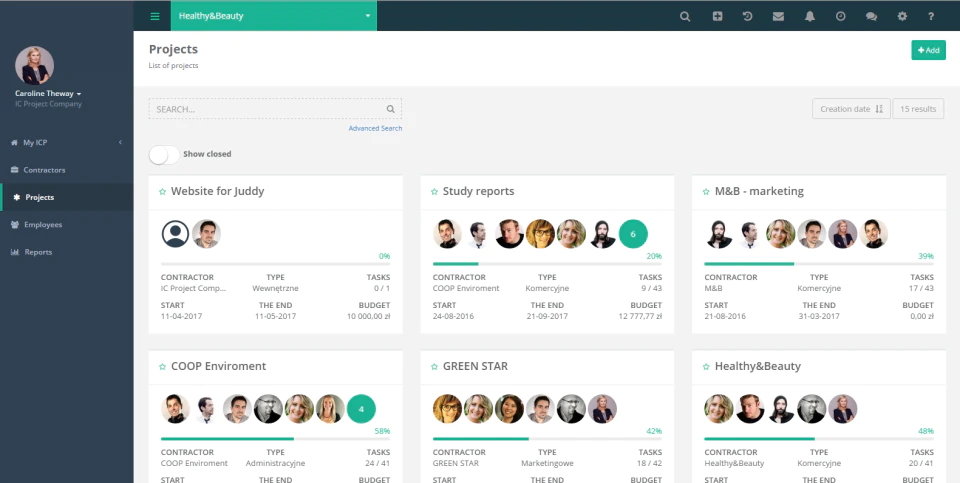Star the COOP Enviroment project
960x483 pixels.
(162, 367)
